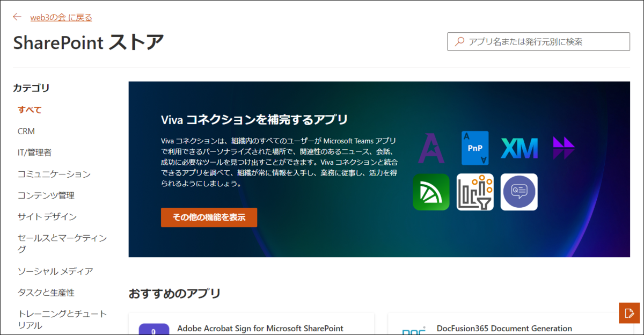Select the セールスとマーケティング category
Screen dimensions: 644x335
[x=62, y=244]
